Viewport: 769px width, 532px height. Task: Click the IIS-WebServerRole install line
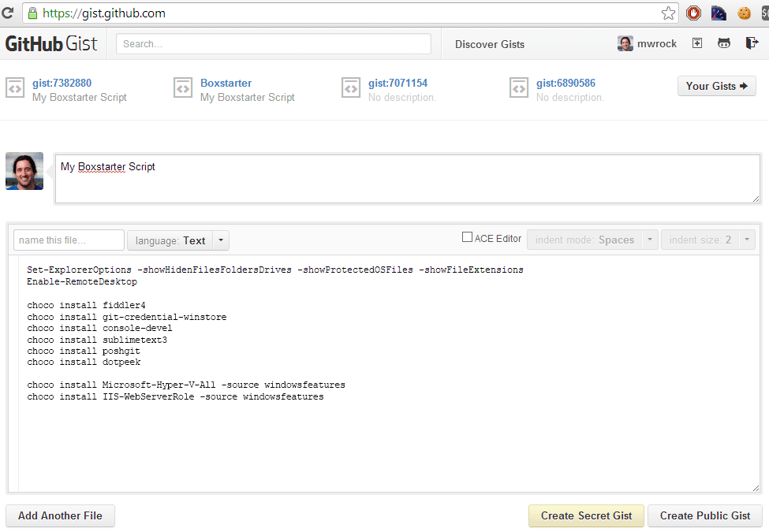tap(176, 396)
